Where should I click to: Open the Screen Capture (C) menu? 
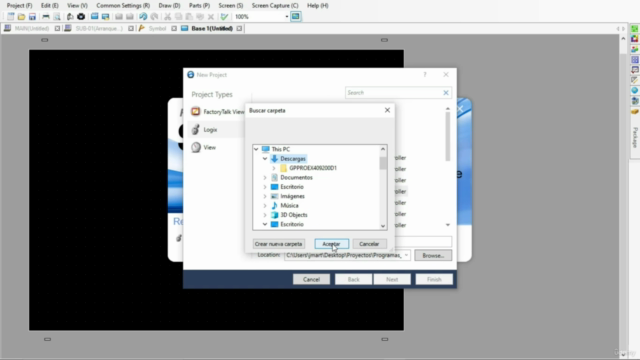click(x=275, y=6)
